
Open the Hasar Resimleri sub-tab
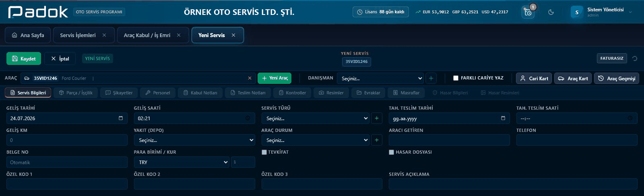(x=500, y=93)
